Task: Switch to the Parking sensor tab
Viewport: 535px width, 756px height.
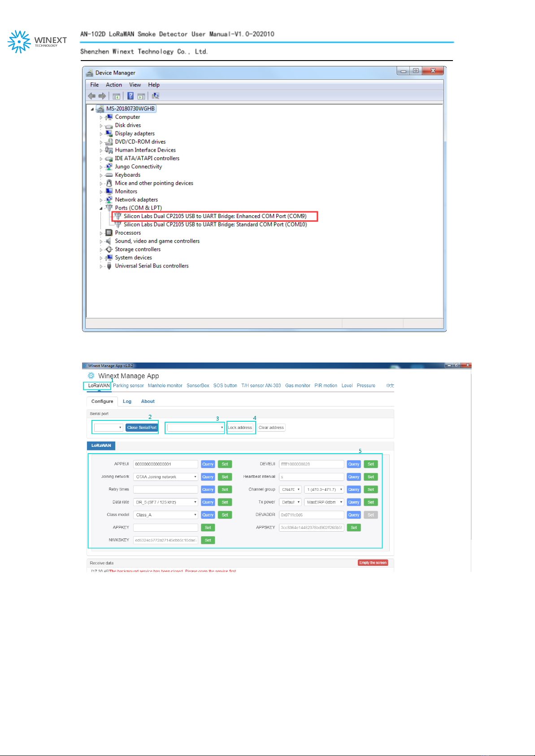Action: 128,385
